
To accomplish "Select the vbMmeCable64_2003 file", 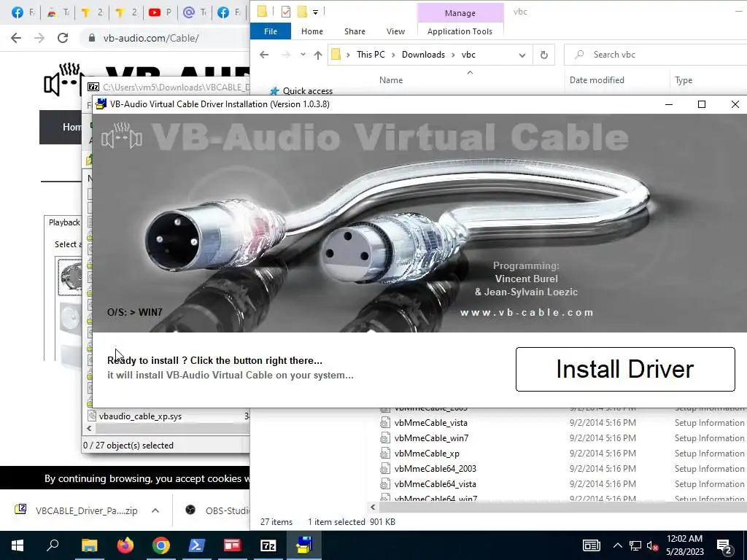I will click(435, 469).
